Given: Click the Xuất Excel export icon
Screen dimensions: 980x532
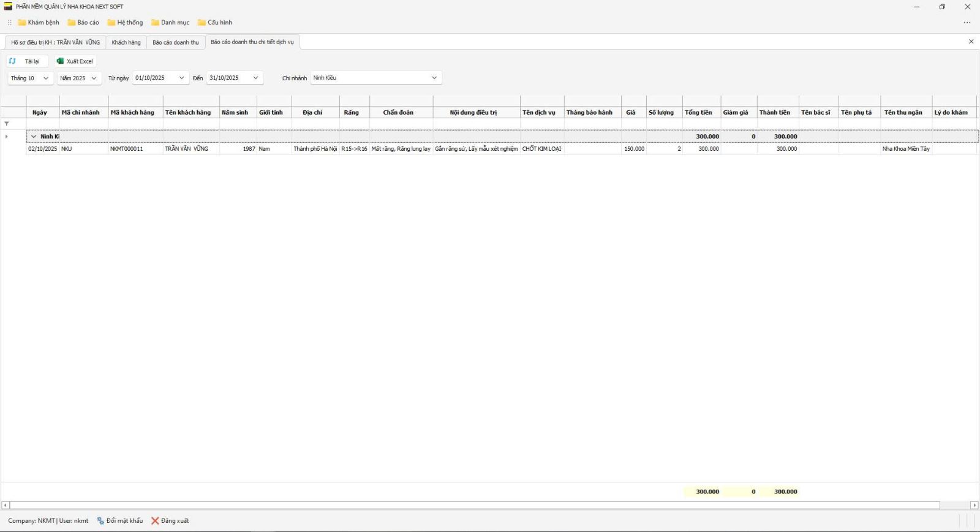Looking at the screenshot, I should pos(60,61).
